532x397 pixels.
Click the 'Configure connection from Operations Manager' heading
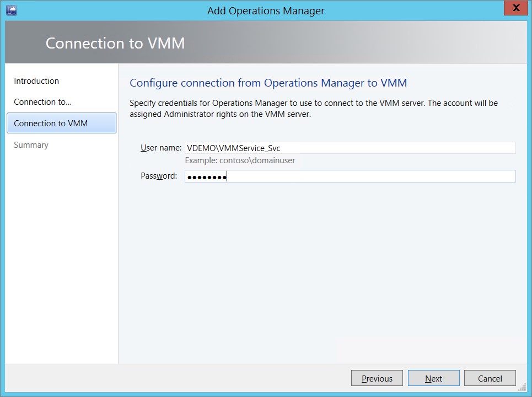point(268,83)
